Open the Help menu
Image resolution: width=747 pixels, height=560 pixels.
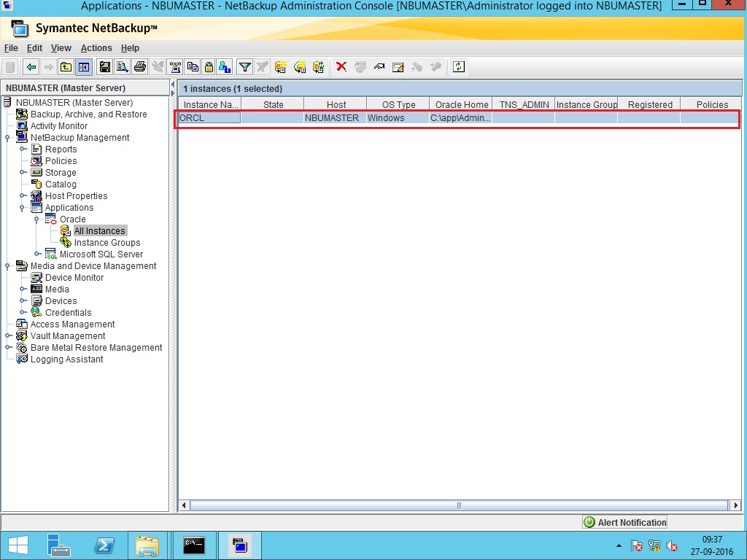[130, 48]
